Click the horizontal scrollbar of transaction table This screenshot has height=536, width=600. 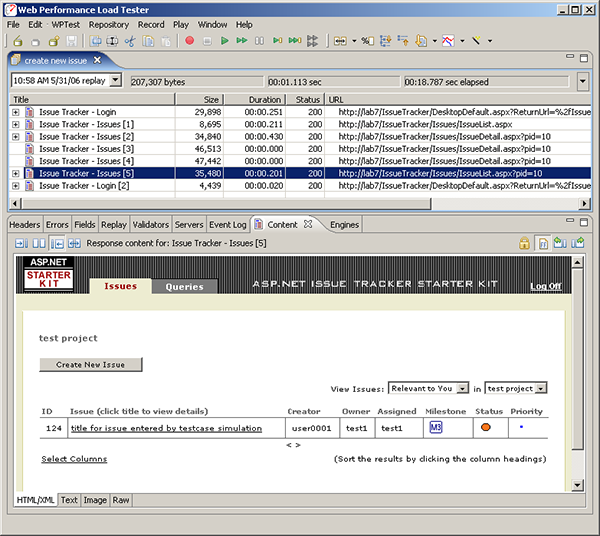(226, 204)
